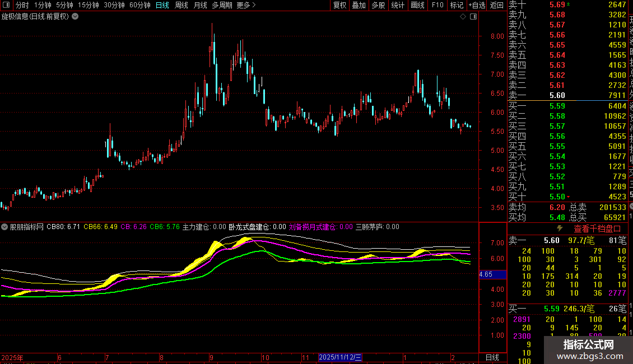The image size is (633, 364).
Task: Expand the 更多 periods menu
Action: click(x=246, y=5)
